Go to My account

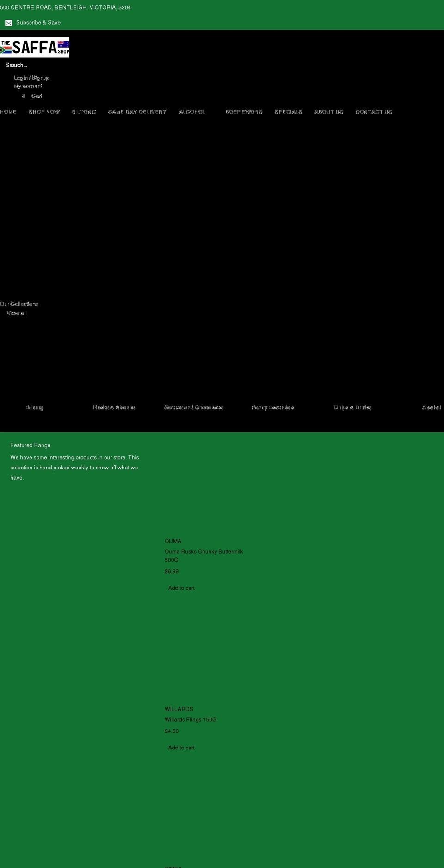click(28, 86)
